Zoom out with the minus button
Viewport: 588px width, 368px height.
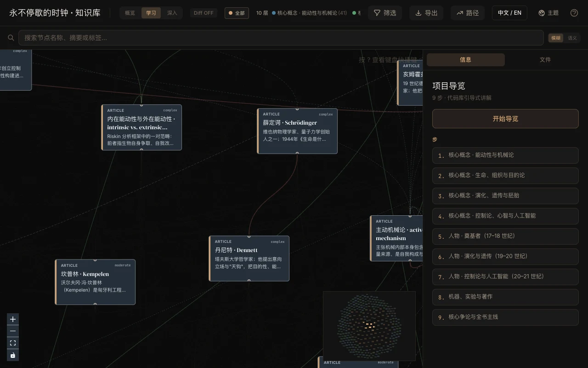pos(13,331)
